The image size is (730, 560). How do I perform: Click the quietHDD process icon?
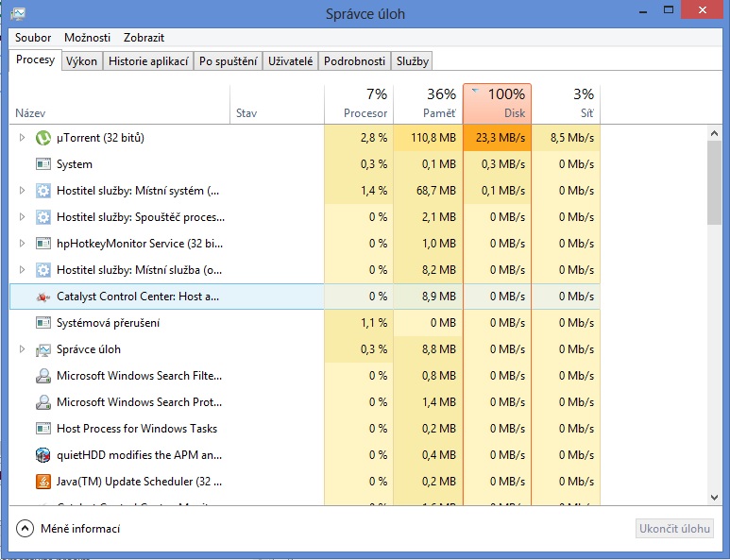pos(43,455)
